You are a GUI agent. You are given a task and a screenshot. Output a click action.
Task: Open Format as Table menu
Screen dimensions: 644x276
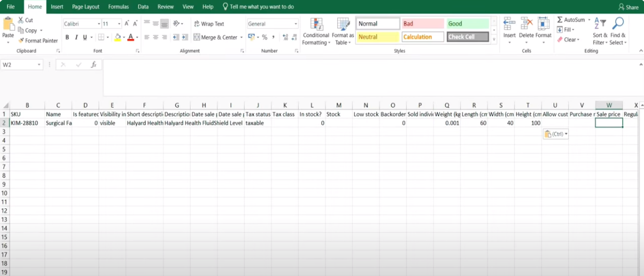[x=343, y=31]
